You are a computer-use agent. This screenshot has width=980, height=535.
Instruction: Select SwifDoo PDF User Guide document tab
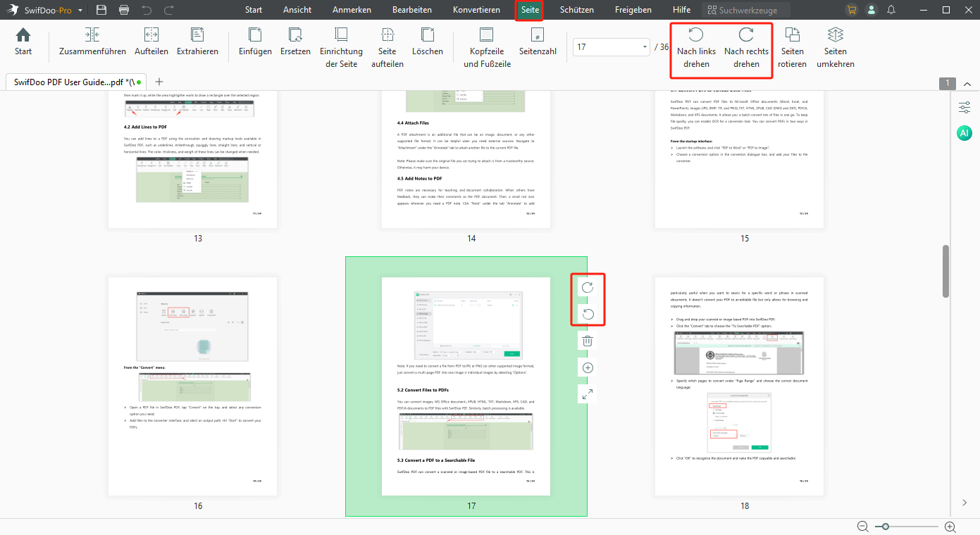[x=77, y=82]
